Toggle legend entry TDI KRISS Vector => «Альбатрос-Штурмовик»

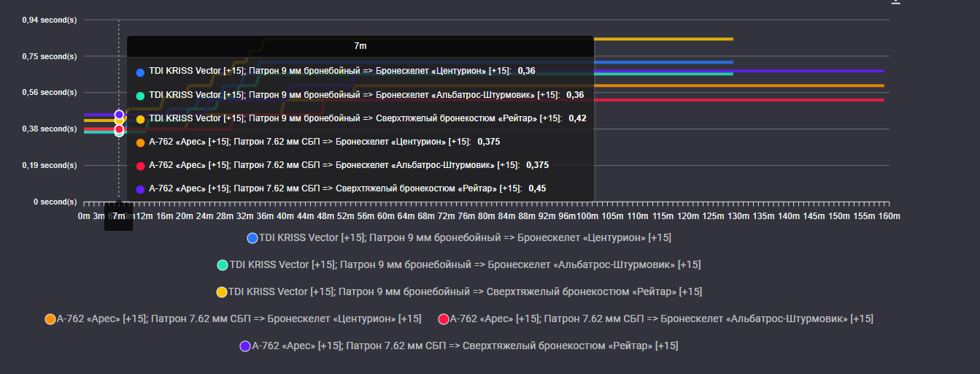459,264
